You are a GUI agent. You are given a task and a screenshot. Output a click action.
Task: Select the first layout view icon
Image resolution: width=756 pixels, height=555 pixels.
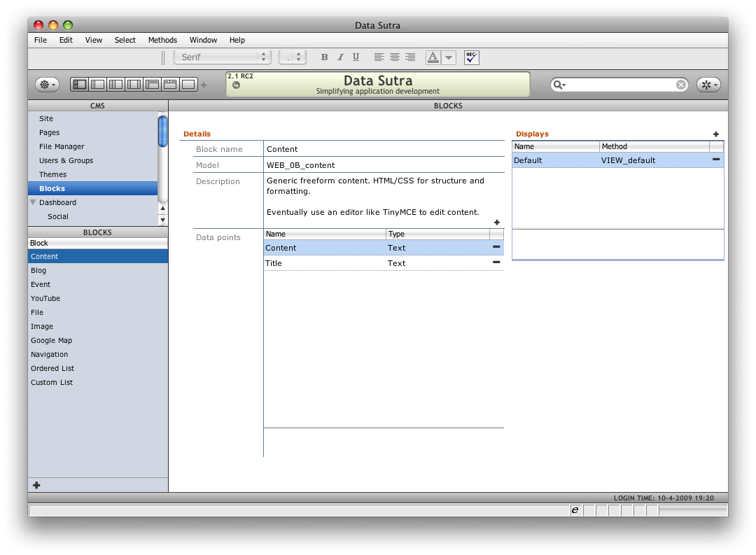tap(80, 85)
